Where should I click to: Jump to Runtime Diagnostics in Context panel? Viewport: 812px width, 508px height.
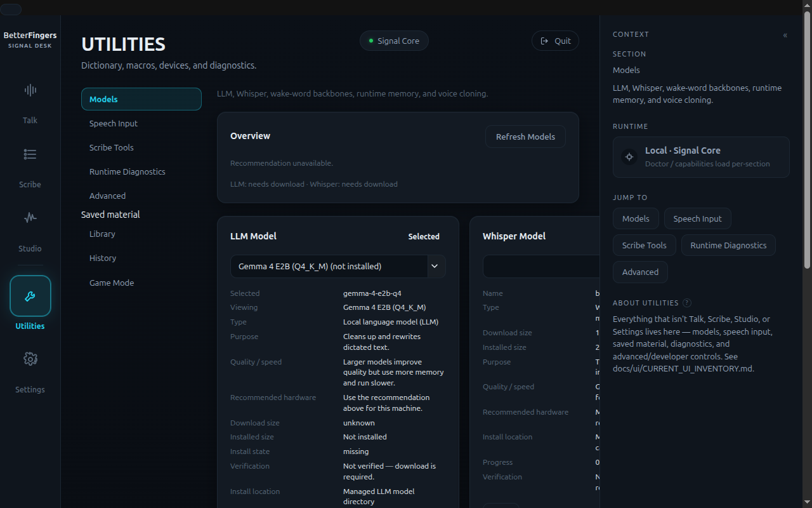click(x=728, y=245)
